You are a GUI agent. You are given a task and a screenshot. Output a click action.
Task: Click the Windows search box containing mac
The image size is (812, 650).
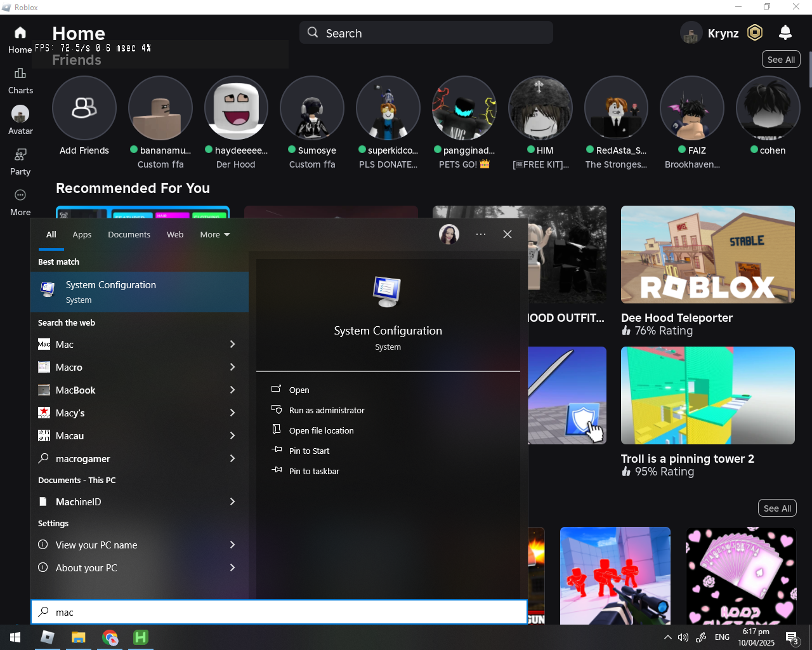pos(279,612)
